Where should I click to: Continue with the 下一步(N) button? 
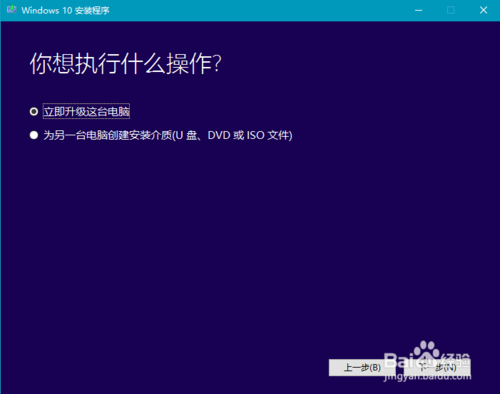point(437,367)
